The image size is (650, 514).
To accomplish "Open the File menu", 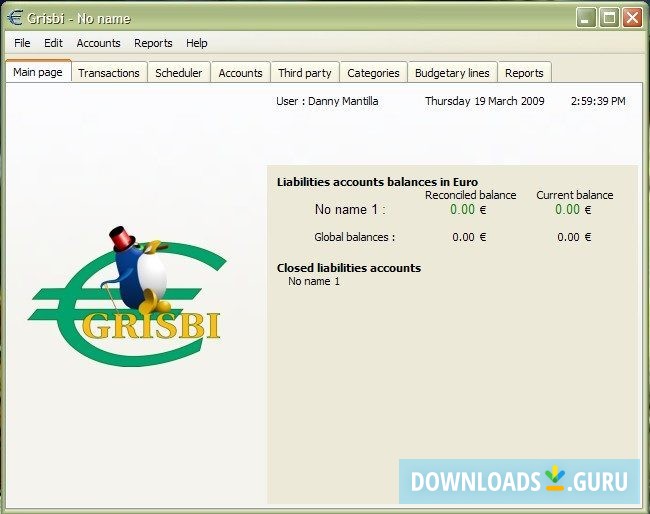I will point(22,43).
